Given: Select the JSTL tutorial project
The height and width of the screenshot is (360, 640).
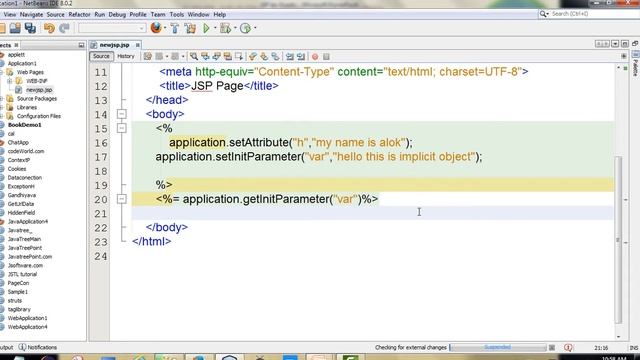Looking at the screenshot, I should [22, 274].
